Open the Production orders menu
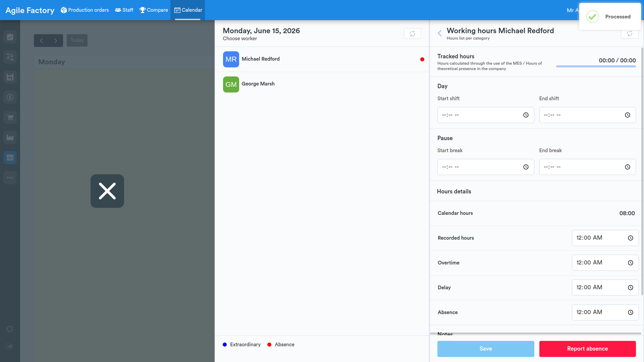This screenshot has height=362, width=644. coord(85,10)
